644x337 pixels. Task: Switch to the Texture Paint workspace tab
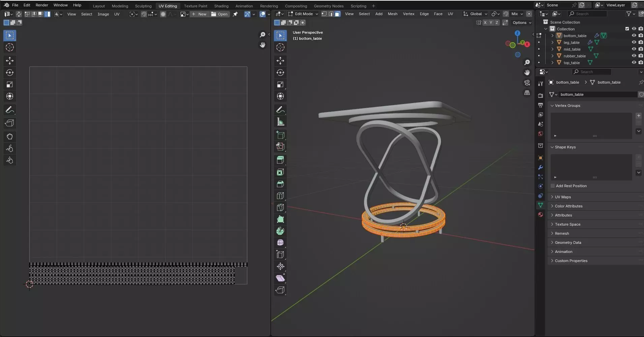pyautogui.click(x=195, y=6)
